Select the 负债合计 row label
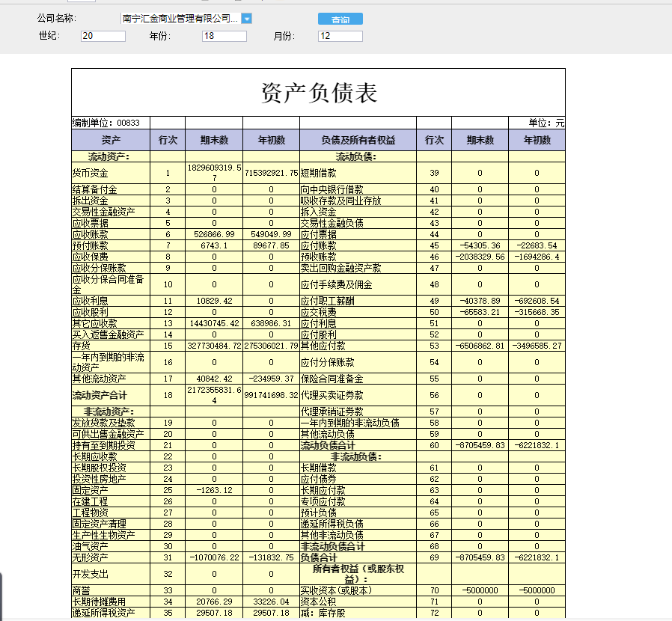 pyautogui.click(x=319, y=557)
